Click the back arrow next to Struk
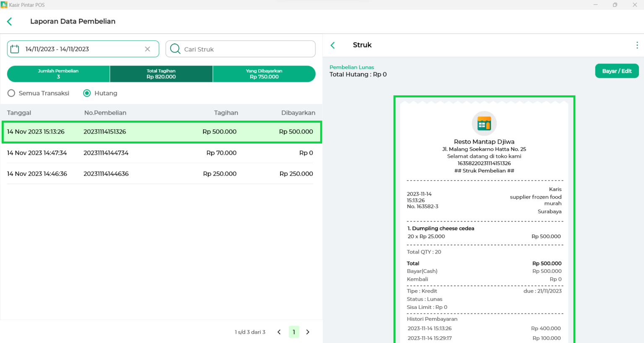The image size is (644, 343). [x=333, y=45]
